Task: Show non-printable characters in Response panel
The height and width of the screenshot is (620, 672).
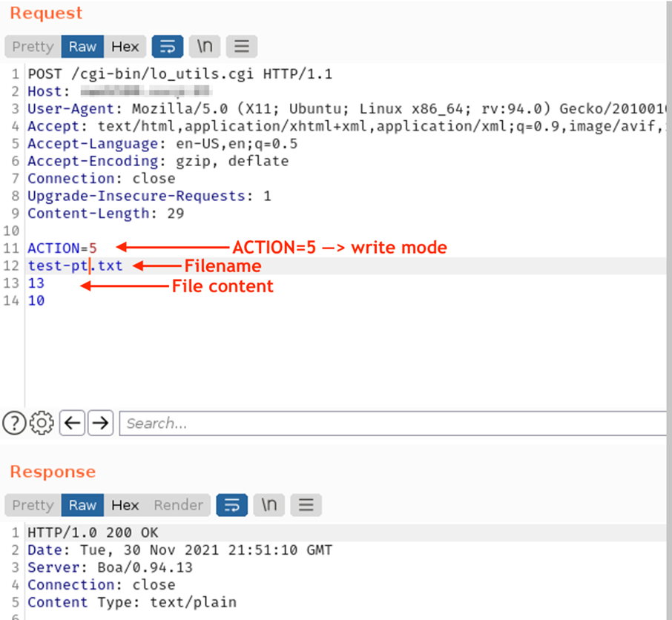Action: (269, 505)
